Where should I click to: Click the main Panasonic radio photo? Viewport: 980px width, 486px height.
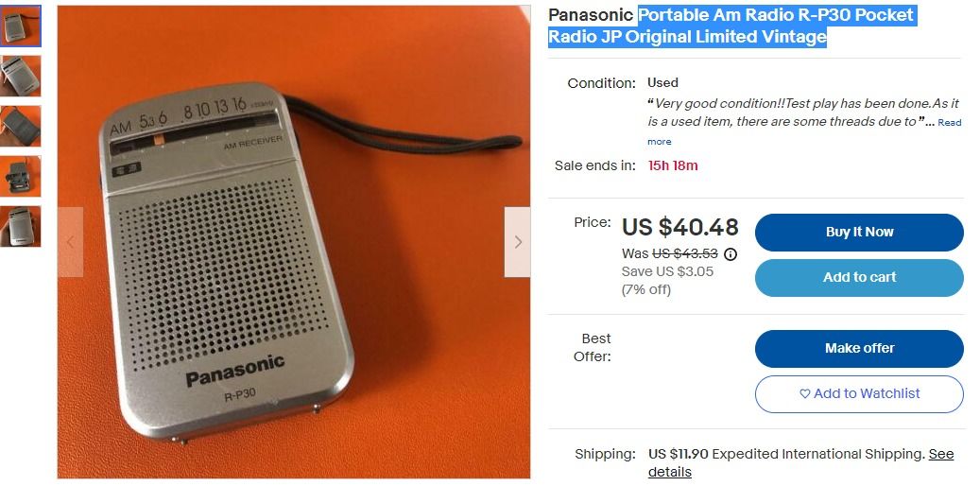(x=294, y=242)
